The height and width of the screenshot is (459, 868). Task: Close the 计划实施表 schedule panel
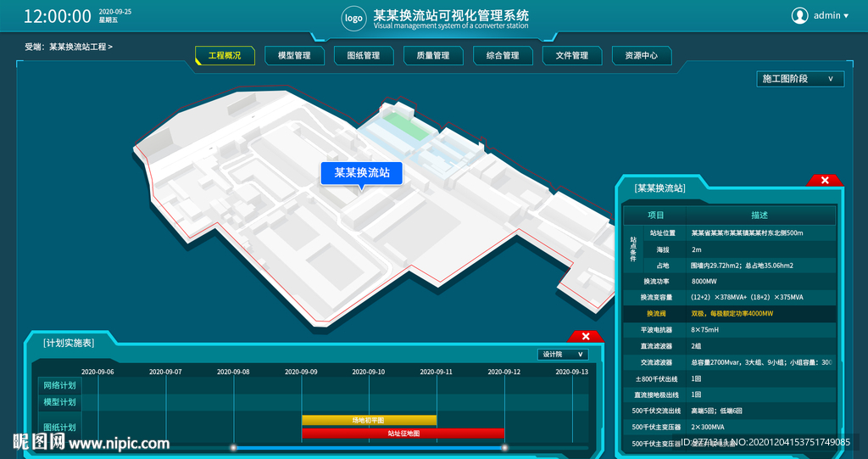tap(585, 337)
